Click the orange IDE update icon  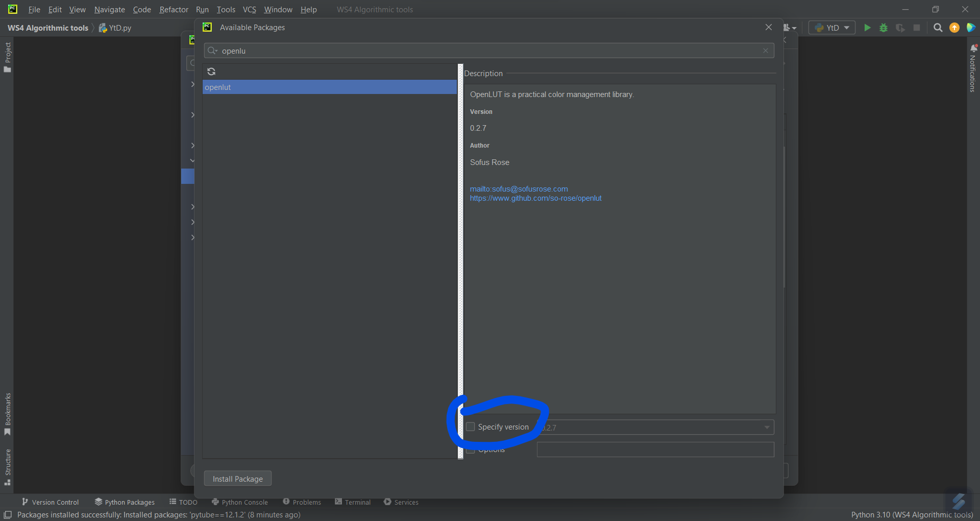pyautogui.click(x=954, y=28)
